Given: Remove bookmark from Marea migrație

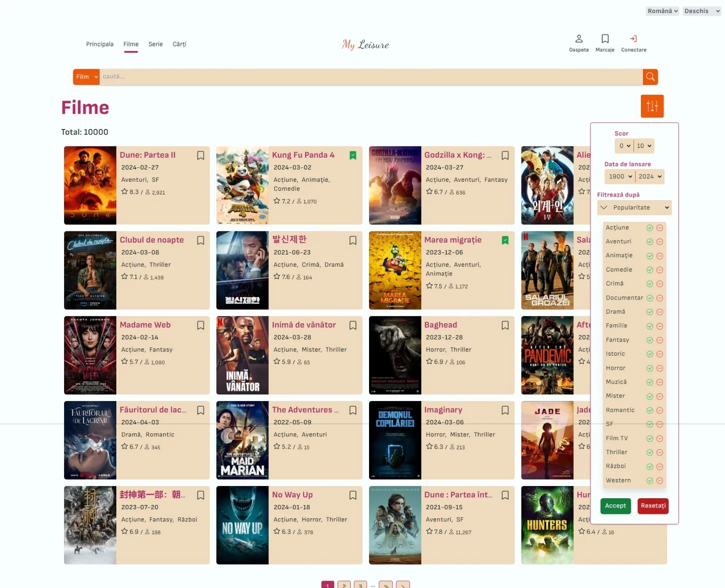Looking at the screenshot, I should coord(505,240).
